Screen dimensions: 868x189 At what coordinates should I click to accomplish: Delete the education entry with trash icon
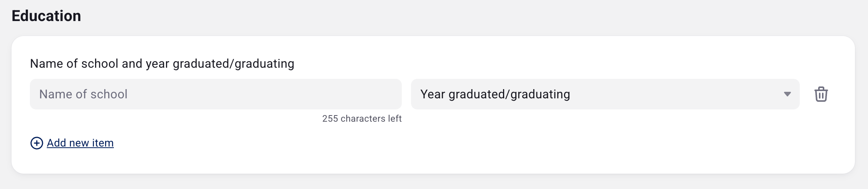click(821, 94)
